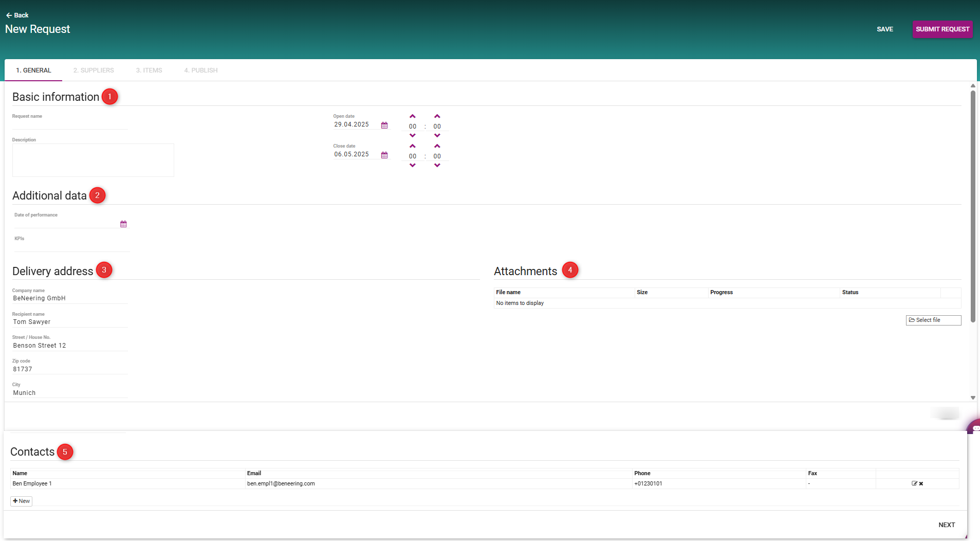
Task: Proceed with the Next button
Action: [x=946, y=525]
